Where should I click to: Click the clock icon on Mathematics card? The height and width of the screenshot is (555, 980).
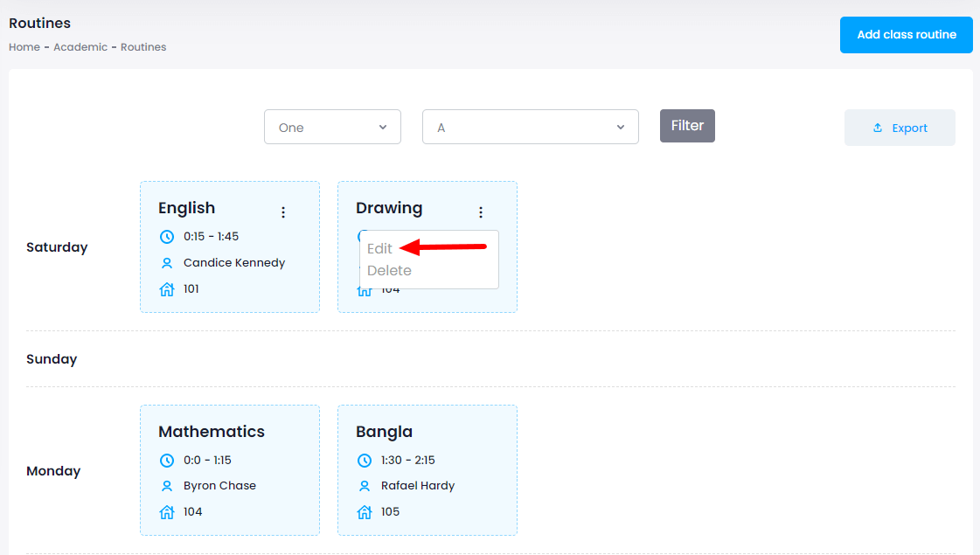(x=167, y=461)
